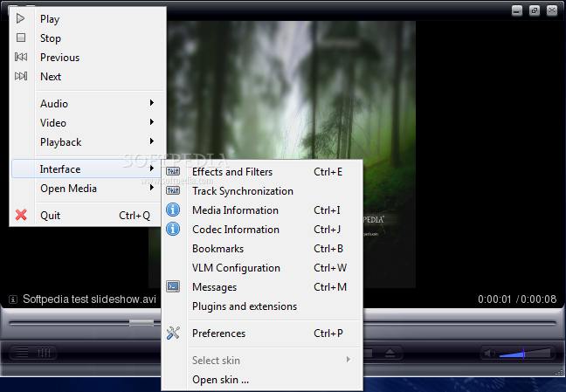This screenshot has height=392, width=566.
Task: Open Effects and Filters entry
Action: (x=263, y=171)
